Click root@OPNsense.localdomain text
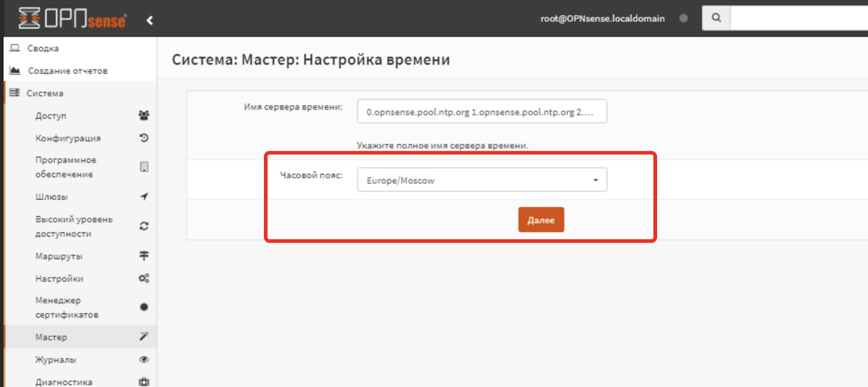The width and height of the screenshot is (868, 387). click(x=602, y=18)
